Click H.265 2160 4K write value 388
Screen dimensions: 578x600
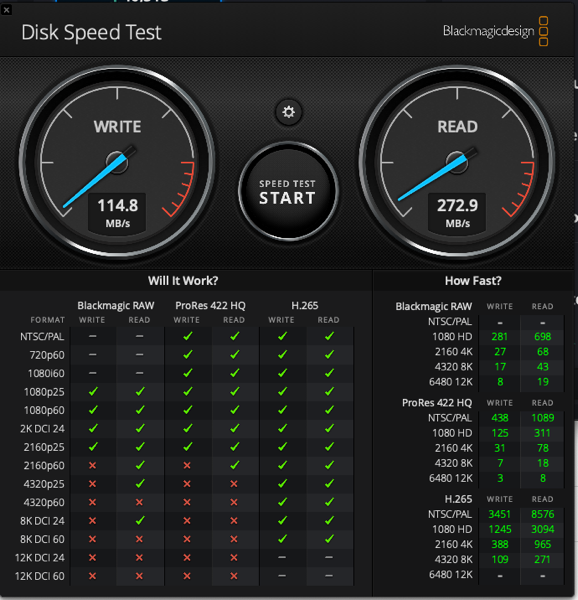500,545
